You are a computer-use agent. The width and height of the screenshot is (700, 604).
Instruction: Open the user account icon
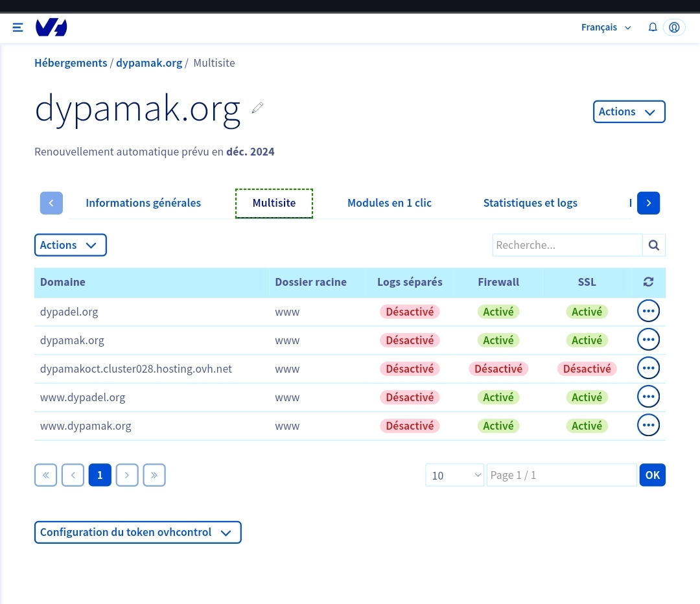point(674,27)
